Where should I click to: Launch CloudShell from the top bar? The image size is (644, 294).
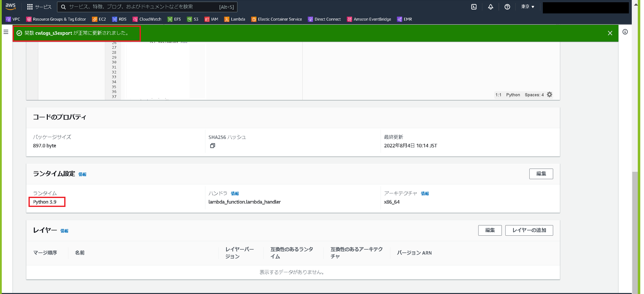coord(474,7)
